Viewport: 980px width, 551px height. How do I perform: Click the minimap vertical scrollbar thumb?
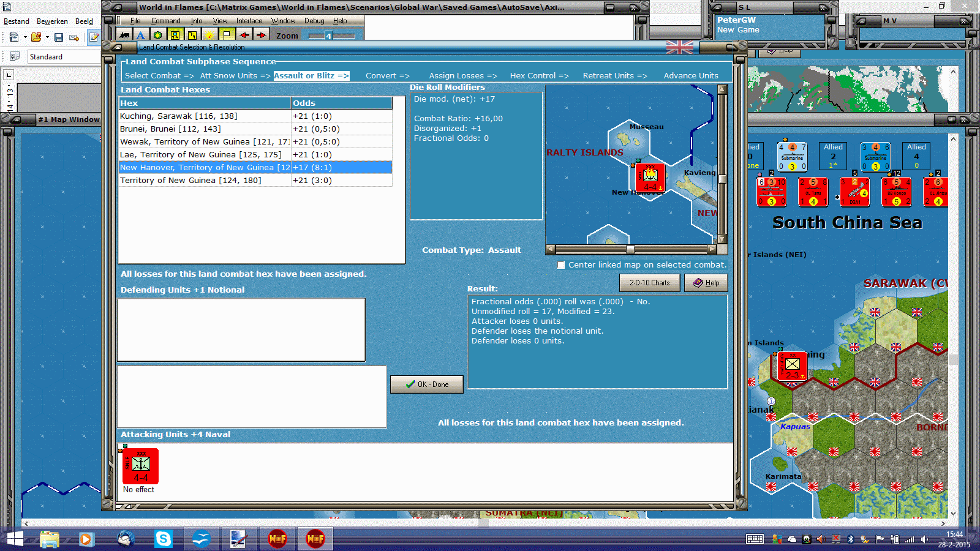click(722, 179)
